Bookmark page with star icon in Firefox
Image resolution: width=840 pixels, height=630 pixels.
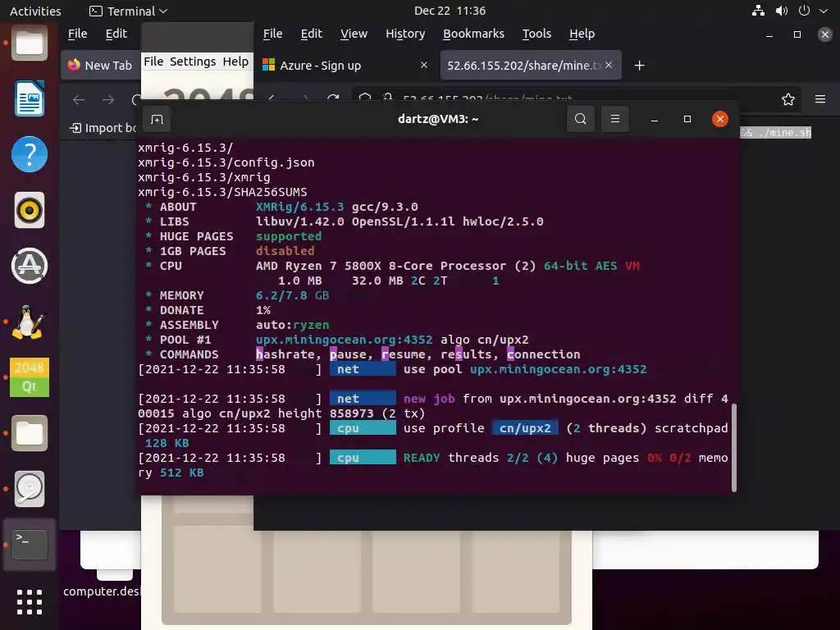click(x=787, y=99)
